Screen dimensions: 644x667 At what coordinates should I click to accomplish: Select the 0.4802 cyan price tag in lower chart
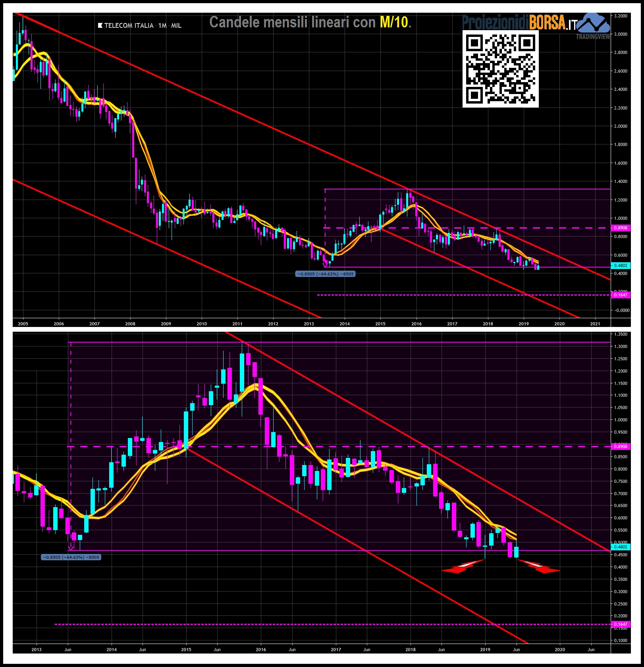621,547
